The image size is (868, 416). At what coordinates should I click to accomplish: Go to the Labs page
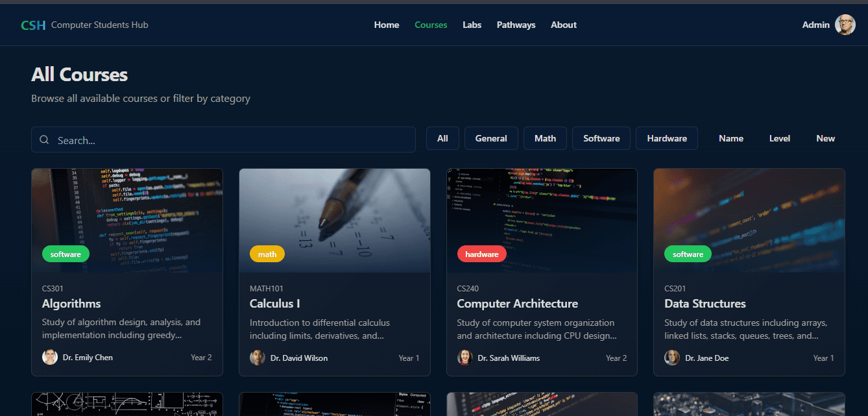(x=472, y=25)
